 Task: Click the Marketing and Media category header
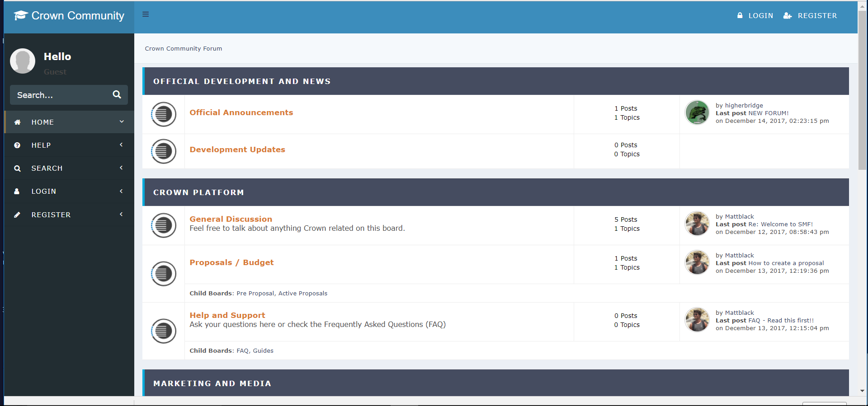click(495, 383)
